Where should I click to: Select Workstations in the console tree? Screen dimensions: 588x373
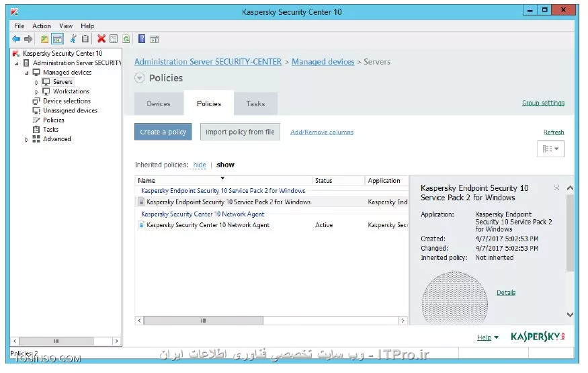71,91
